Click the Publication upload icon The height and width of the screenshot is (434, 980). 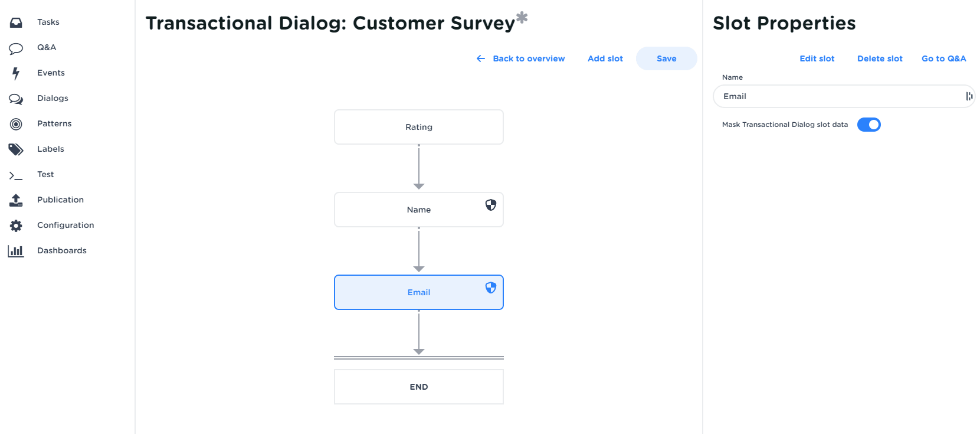(16, 200)
